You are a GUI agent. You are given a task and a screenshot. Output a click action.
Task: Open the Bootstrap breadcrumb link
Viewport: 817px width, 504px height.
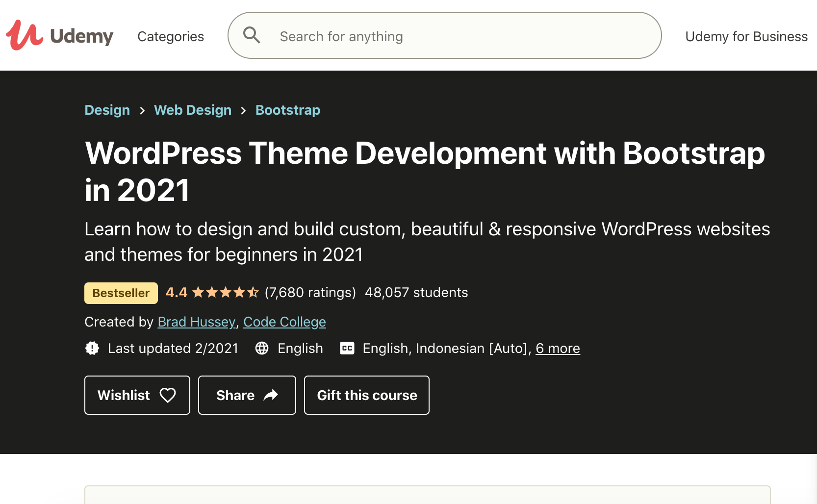coord(288,110)
